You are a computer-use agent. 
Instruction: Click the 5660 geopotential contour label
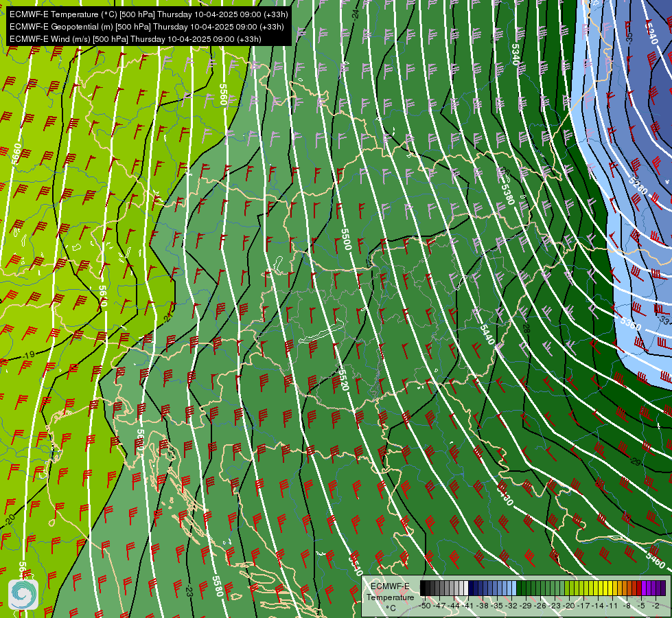[16, 154]
